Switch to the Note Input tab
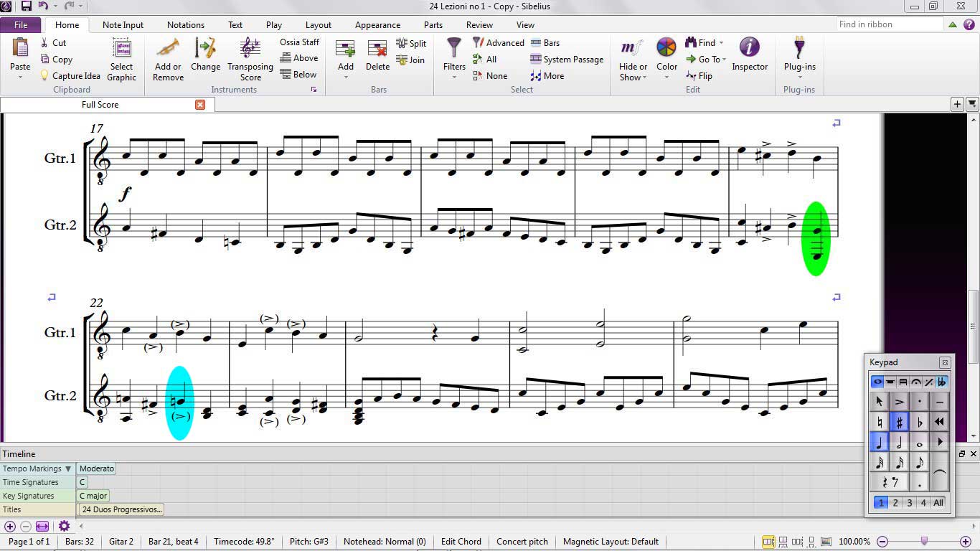 123,24
